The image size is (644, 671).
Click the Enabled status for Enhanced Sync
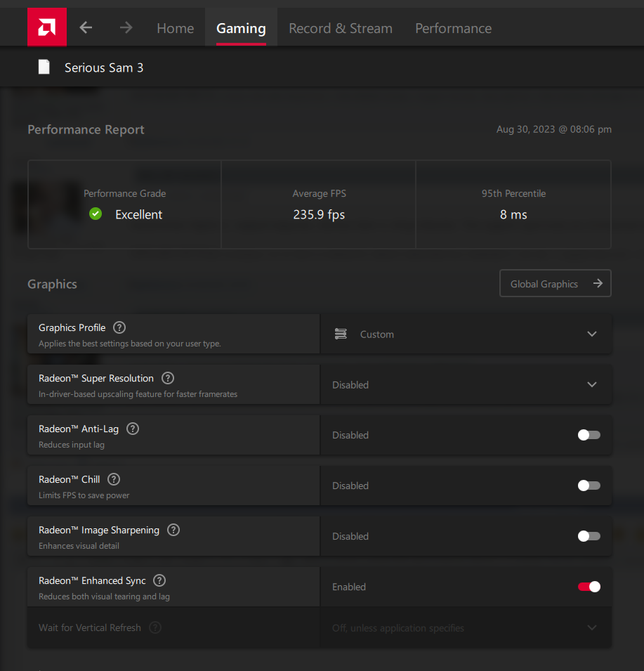click(x=349, y=587)
